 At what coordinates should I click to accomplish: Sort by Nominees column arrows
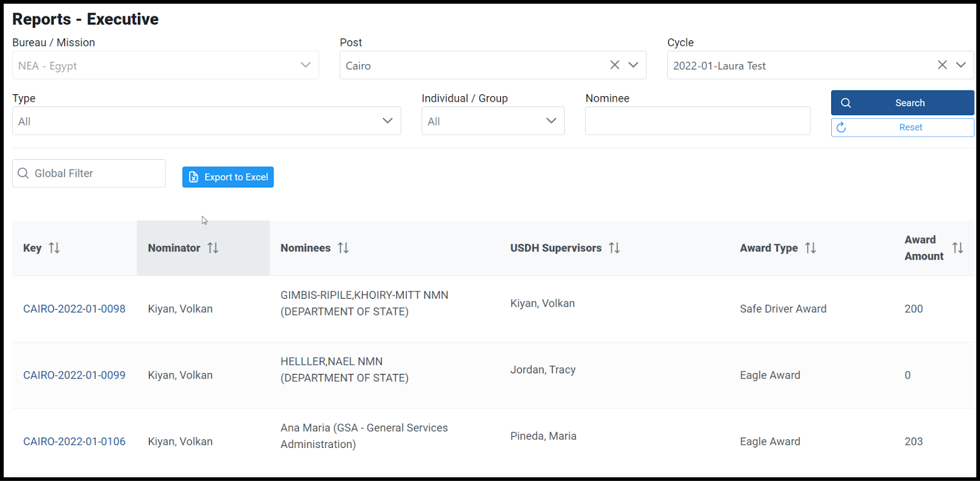(x=343, y=248)
